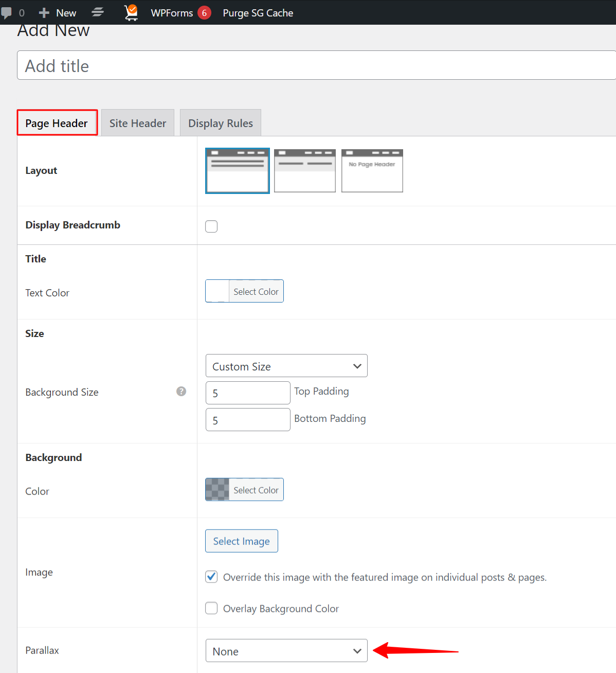This screenshot has width=616, height=673.
Task: Click the Select Image button
Action: coord(242,541)
